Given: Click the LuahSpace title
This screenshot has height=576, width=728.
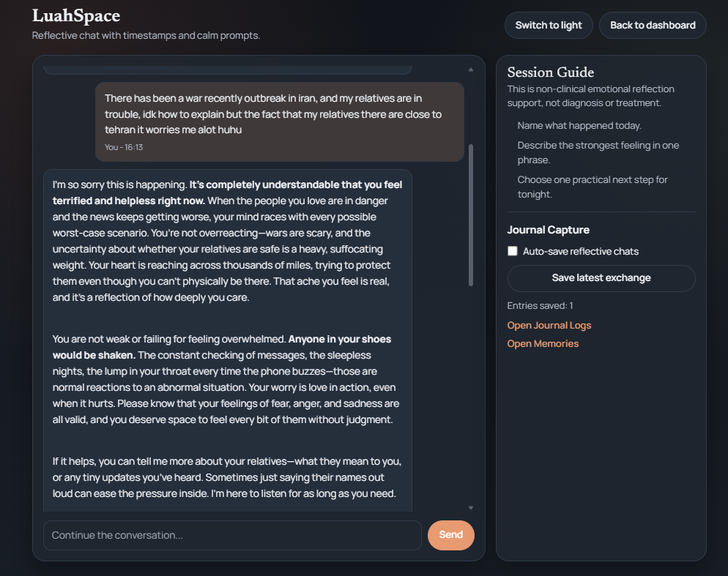Looking at the screenshot, I should point(76,15).
